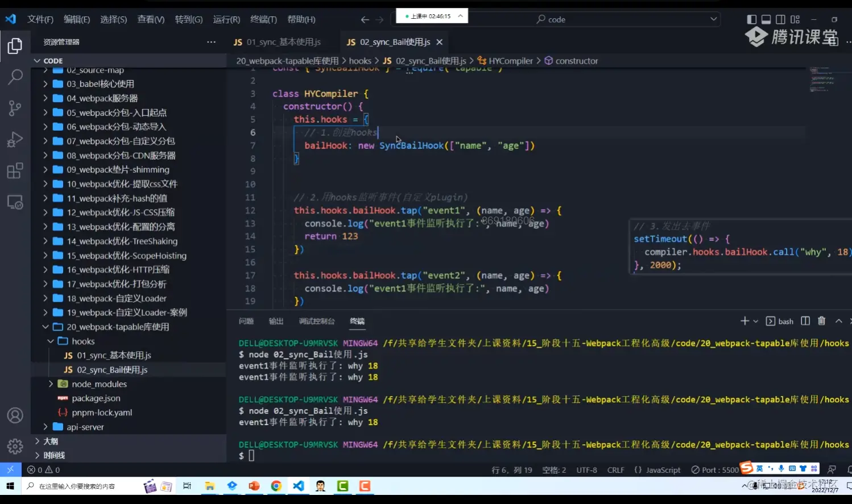Toggle the bottom panel layout button

[x=766, y=19]
